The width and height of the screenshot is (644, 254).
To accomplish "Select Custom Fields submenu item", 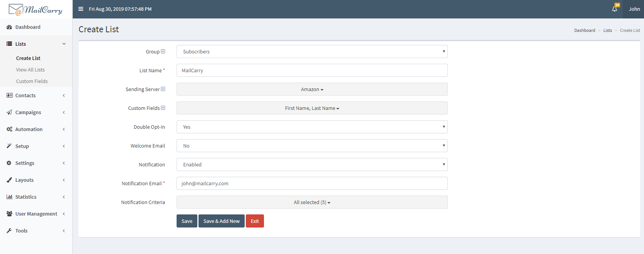I will click(32, 81).
